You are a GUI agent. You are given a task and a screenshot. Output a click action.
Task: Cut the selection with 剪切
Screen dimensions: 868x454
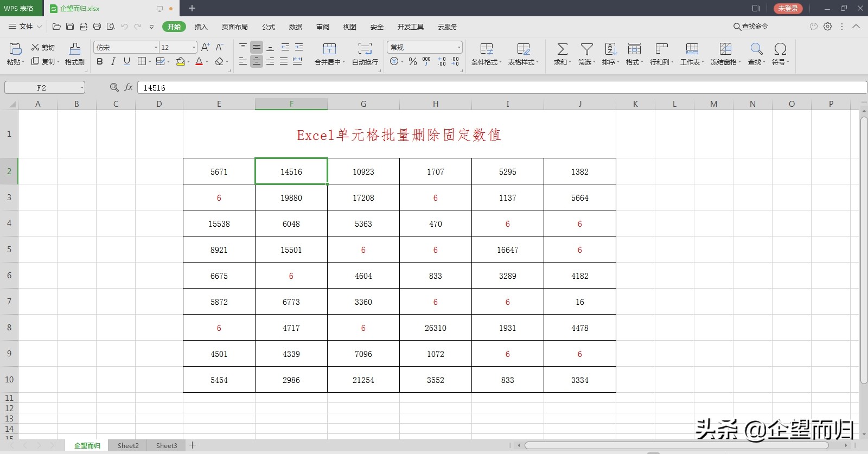pos(43,48)
